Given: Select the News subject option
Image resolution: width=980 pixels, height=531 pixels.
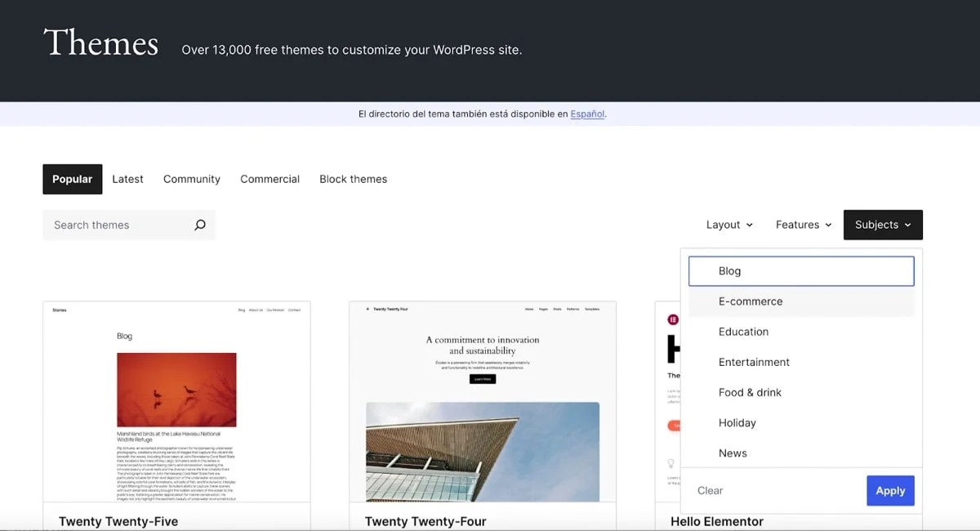Looking at the screenshot, I should tap(801, 453).
